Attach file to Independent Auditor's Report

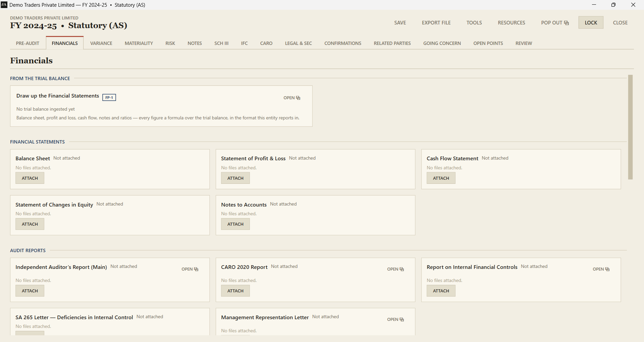click(30, 291)
